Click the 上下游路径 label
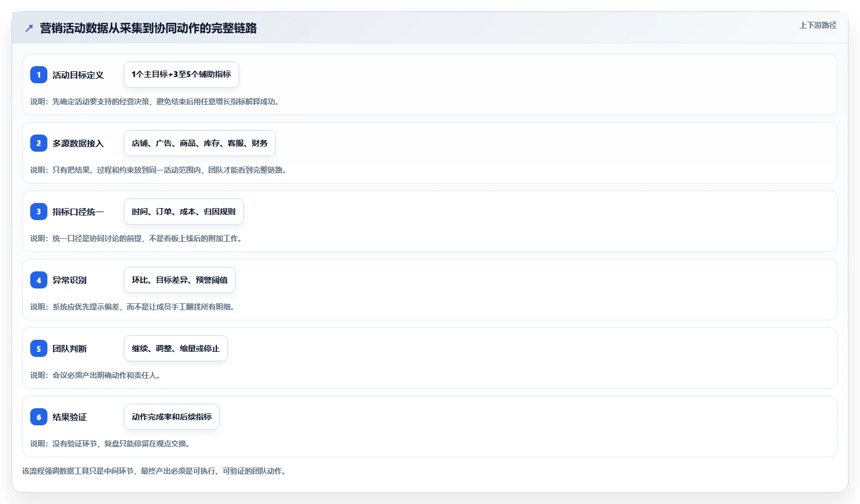The height and width of the screenshot is (504, 860). pos(818,25)
